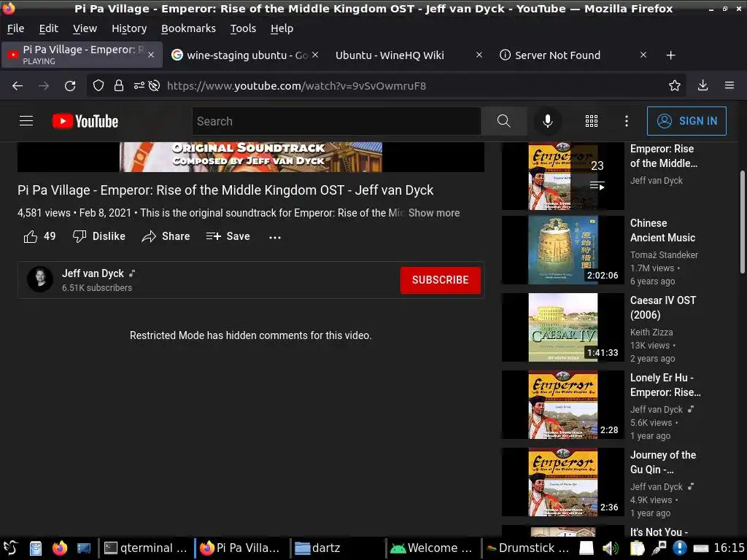Viewport: 747px width, 560px height.
Task: Open the History menu
Action: pyautogui.click(x=129, y=28)
